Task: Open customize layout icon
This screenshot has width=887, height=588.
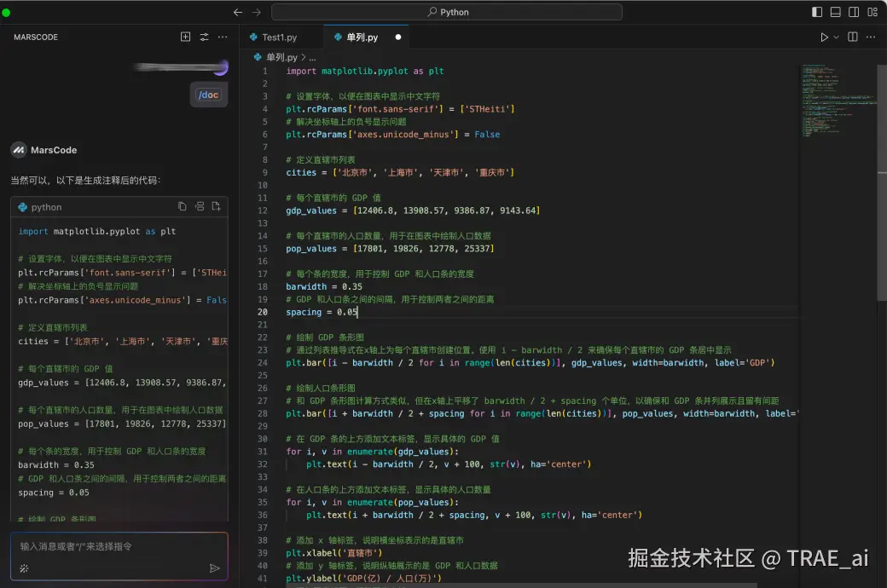Action: (873, 12)
